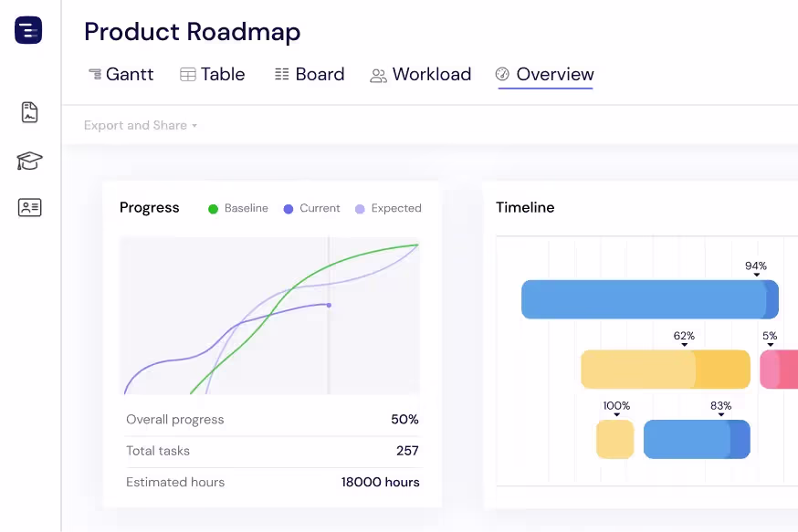
Task: Click the Workload people icon
Action: [x=378, y=76]
